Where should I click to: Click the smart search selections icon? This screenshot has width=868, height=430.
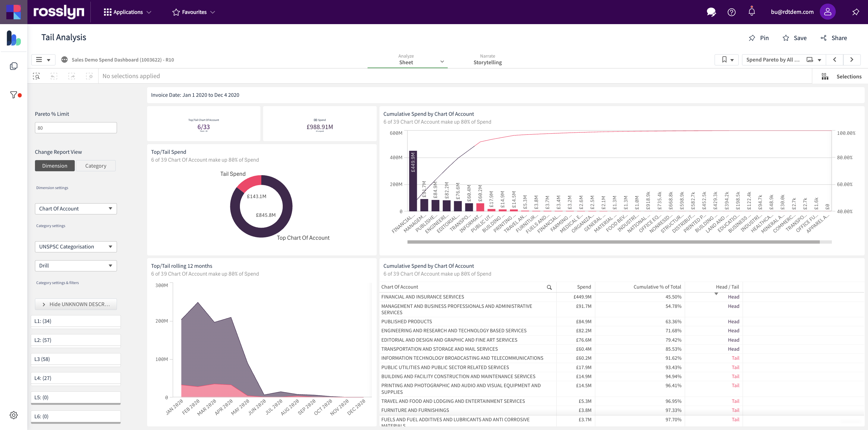click(x=36, y=76)
